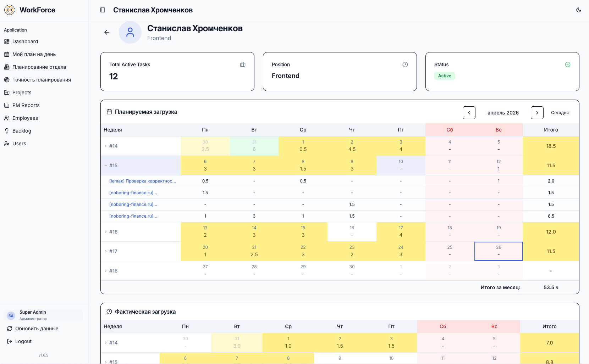Collapse week #15 in planned workload
The height and width of the screenshot is (364, 589).
(105, 165)
